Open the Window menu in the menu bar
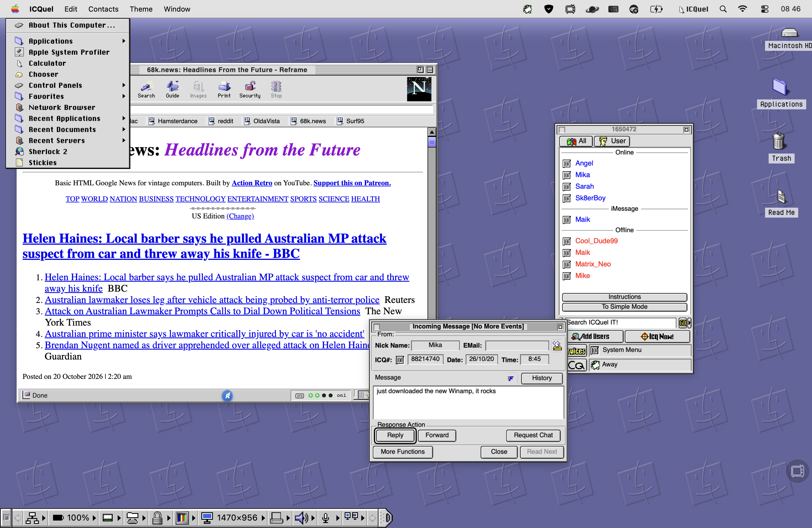This screenshot has width=812, height=528. point(177,9)
